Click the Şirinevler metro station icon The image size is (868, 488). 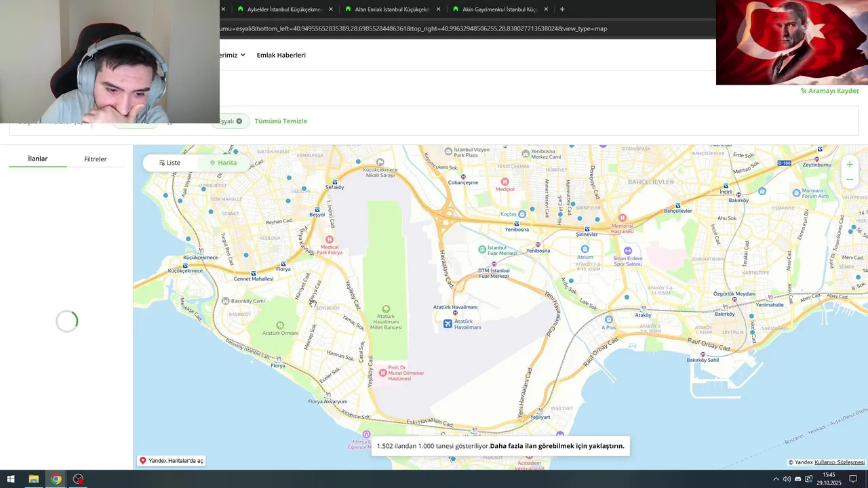coord(587,229)
